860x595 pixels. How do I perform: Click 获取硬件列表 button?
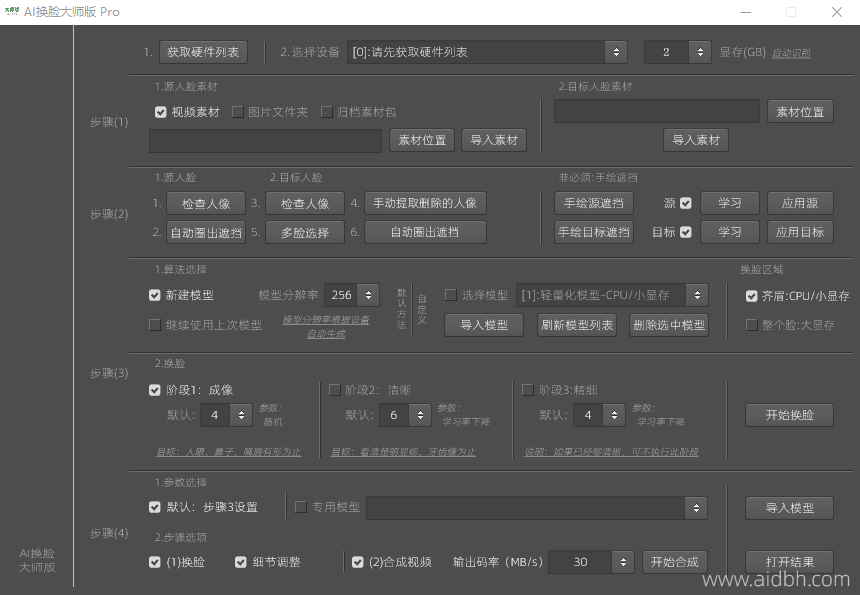pyautogui.click(x=203, y=52)
